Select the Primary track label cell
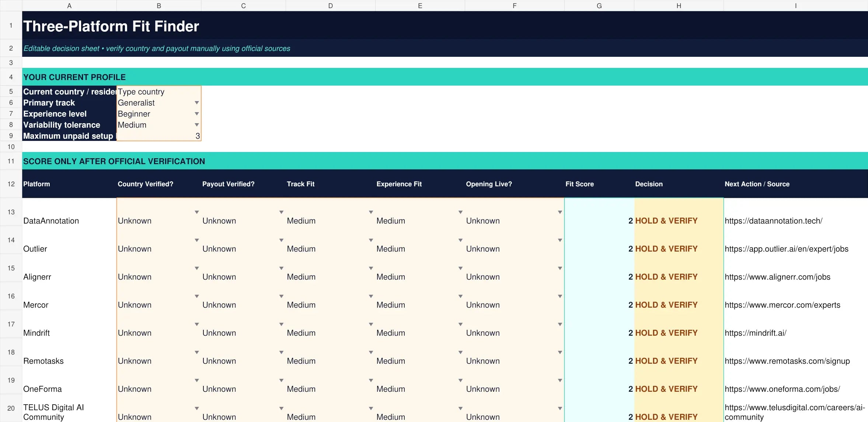Screen dimensions: 868x422 coord(69,103)
